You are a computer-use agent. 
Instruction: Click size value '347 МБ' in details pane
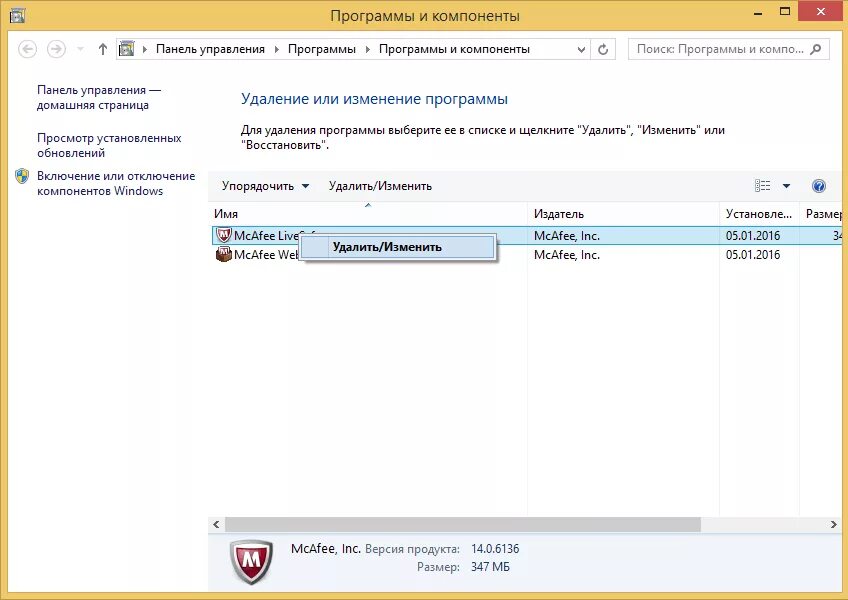coord(490,567)
